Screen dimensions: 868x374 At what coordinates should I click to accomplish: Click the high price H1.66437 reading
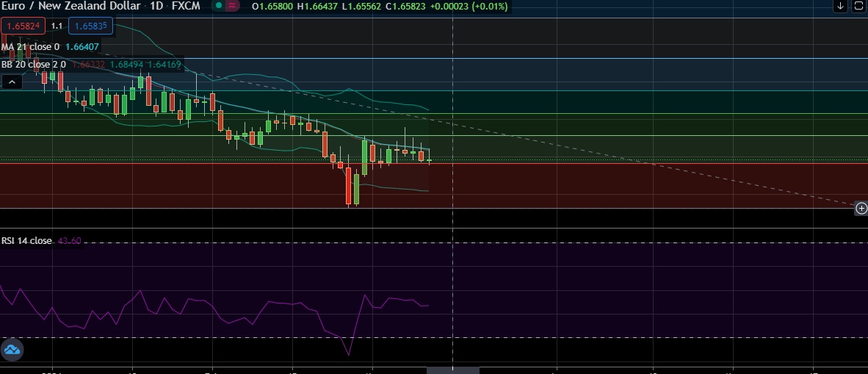click(x=317, y=7)
